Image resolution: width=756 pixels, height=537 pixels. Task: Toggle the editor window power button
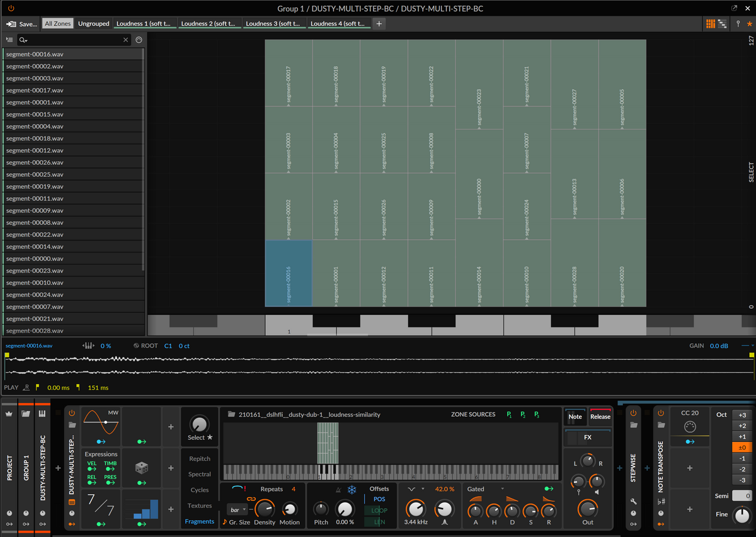pyautogui.click(x=11, y=8)
